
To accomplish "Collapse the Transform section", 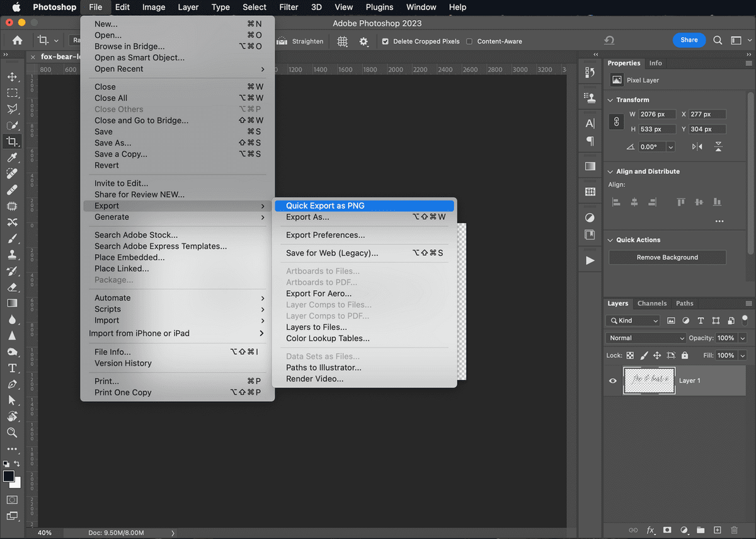I will (x=610, y=100).
